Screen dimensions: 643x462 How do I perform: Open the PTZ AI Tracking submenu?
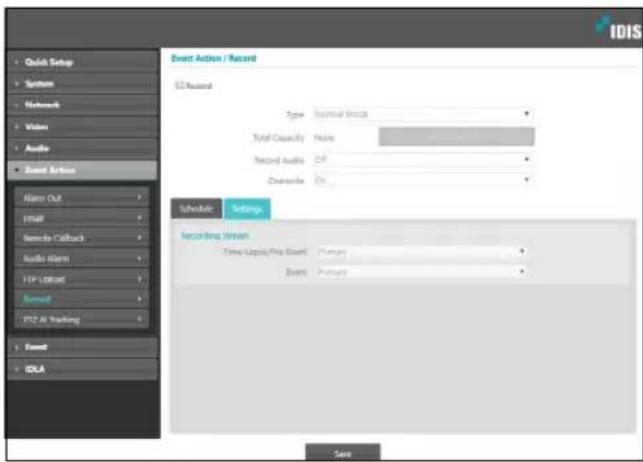(x=82, y=319)
